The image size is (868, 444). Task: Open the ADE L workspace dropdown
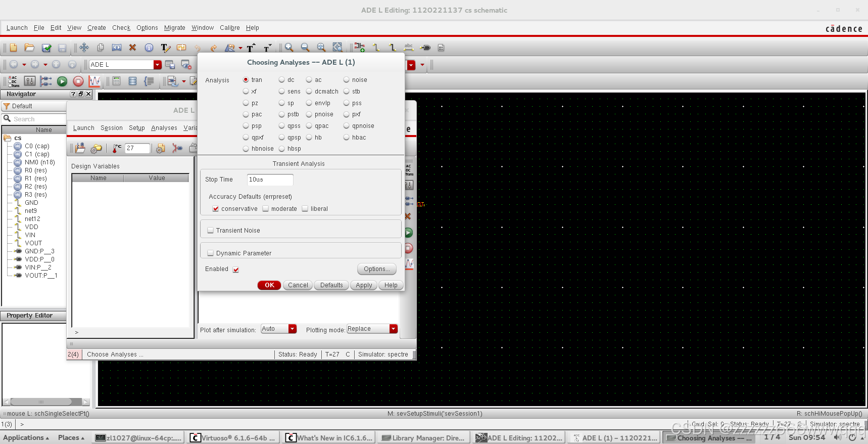[x=157, y=65]
